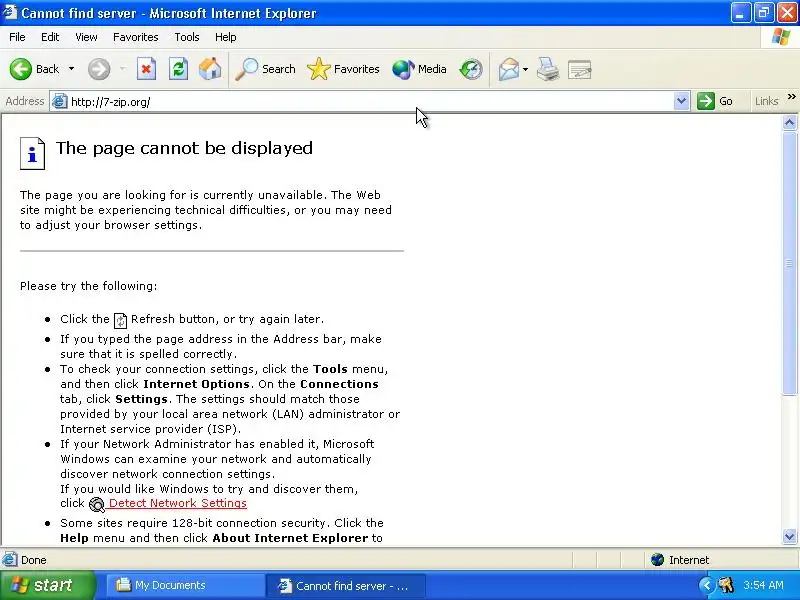Click the Done status bar text
This screenshot has height=600, width=800.
[34, 560]
